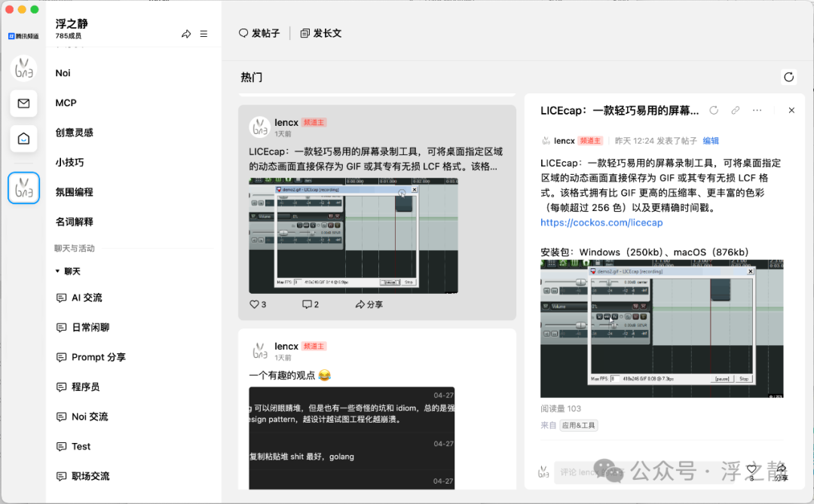Click the 785成员 member count
The height and width of the screenshot is (504, 814).
(68, 36)
